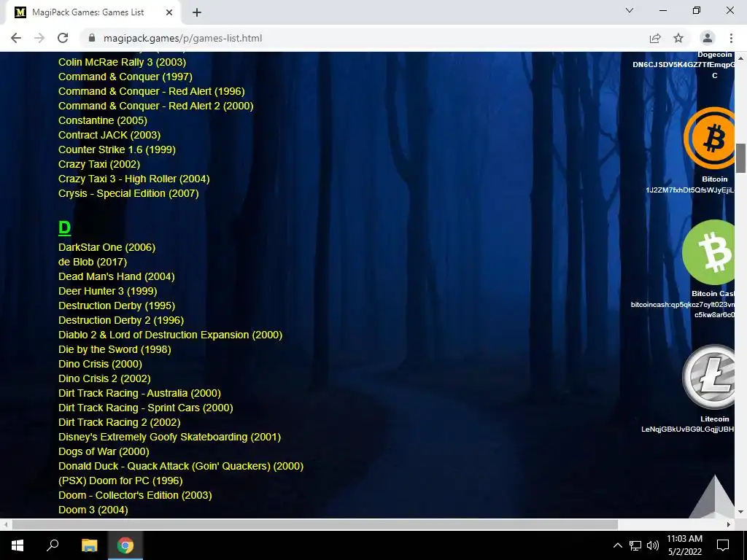The height and width of the screenshot is (560, 747).
Task: Expand the tab search chevron
Action: tap(630, 10)
